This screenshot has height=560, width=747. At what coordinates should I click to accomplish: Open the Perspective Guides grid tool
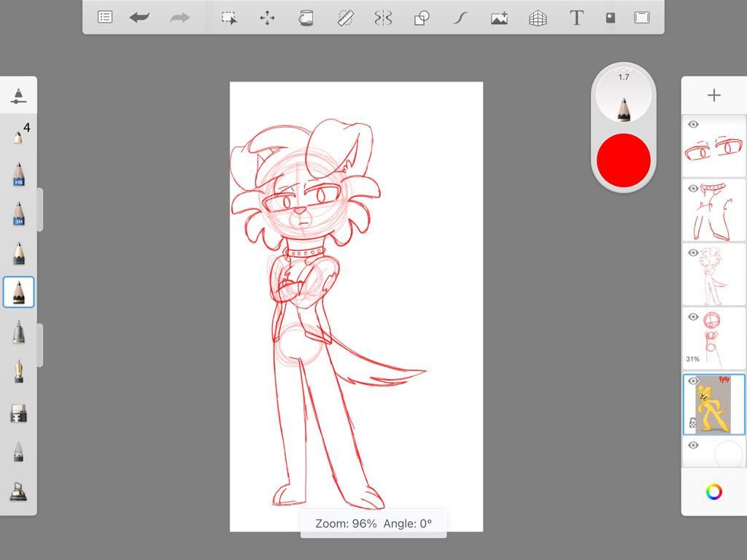point(538,17)
